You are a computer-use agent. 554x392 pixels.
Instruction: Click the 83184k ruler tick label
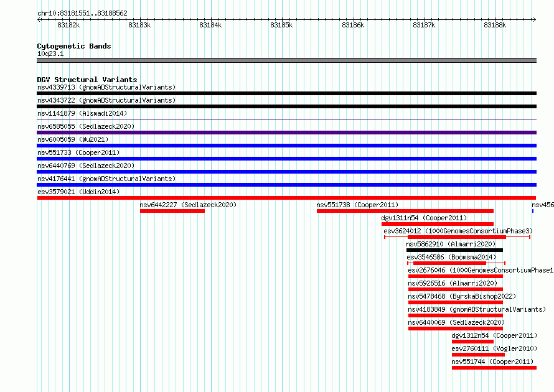click(210, 25)
